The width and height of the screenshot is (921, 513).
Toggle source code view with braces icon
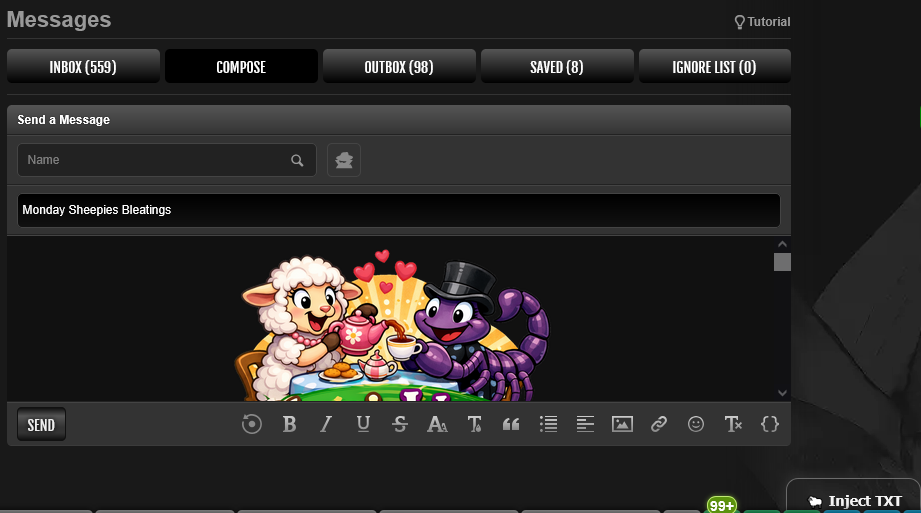tap(769, 424)
